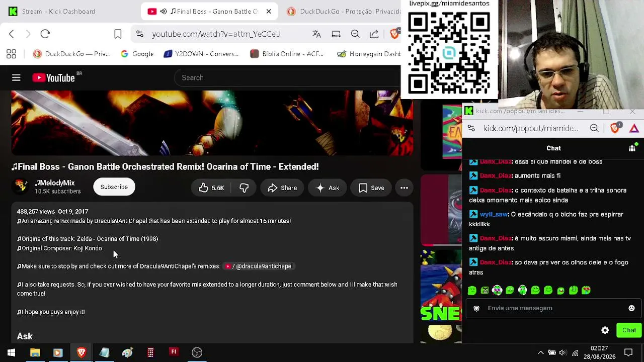Open the OBS Studio taskbar icon

click(x=197, y=352)
